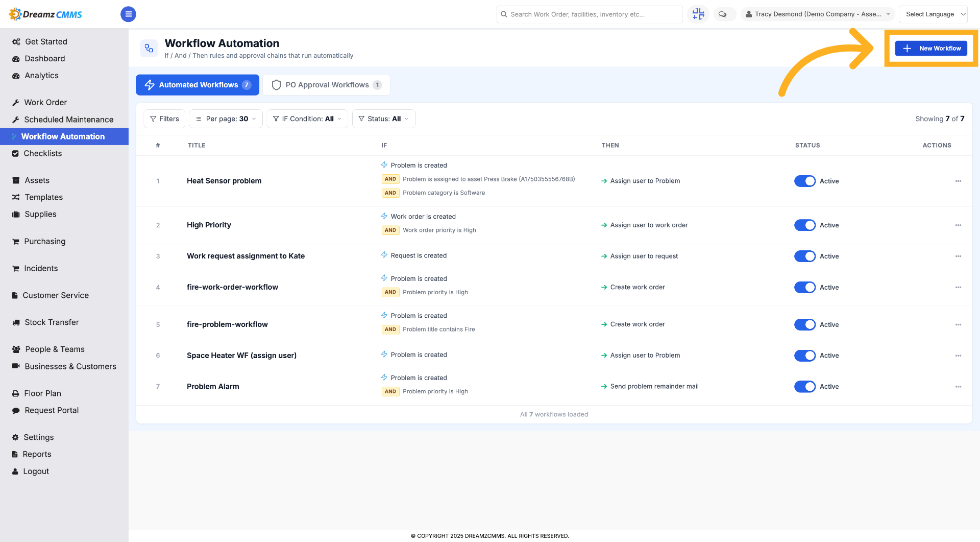The width and height of the screenshot is (980, 542).
Task: Focus the Search Work Order input field
Action: click(x=590, y=14)
